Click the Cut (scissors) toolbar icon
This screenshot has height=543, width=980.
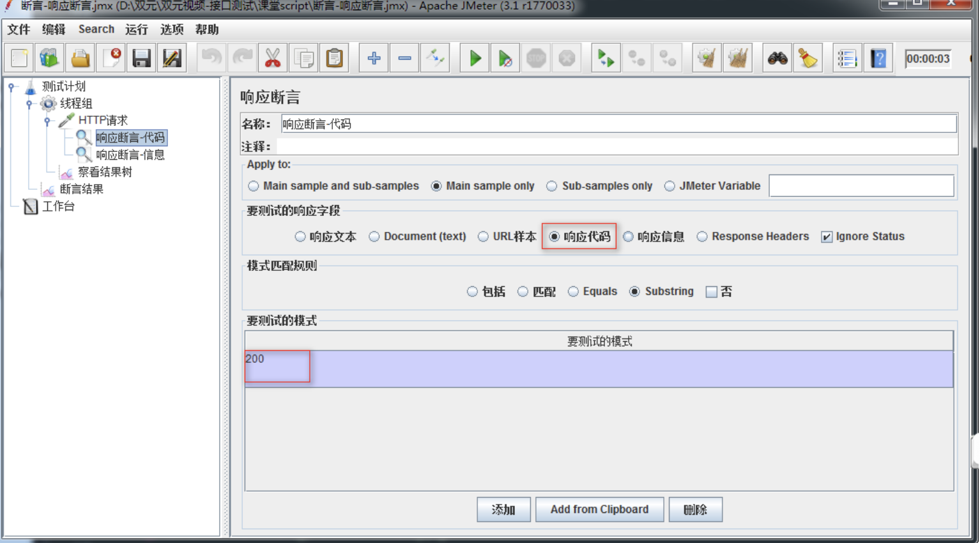[272, 57]
